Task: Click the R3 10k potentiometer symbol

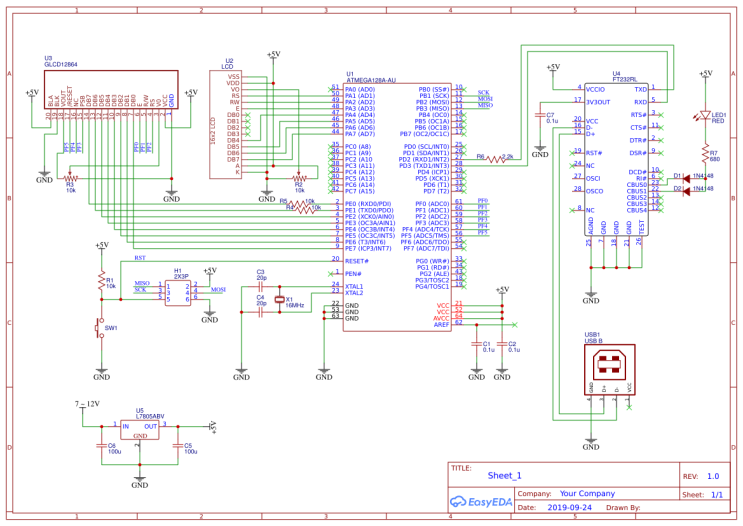Action: coord(70,177)
